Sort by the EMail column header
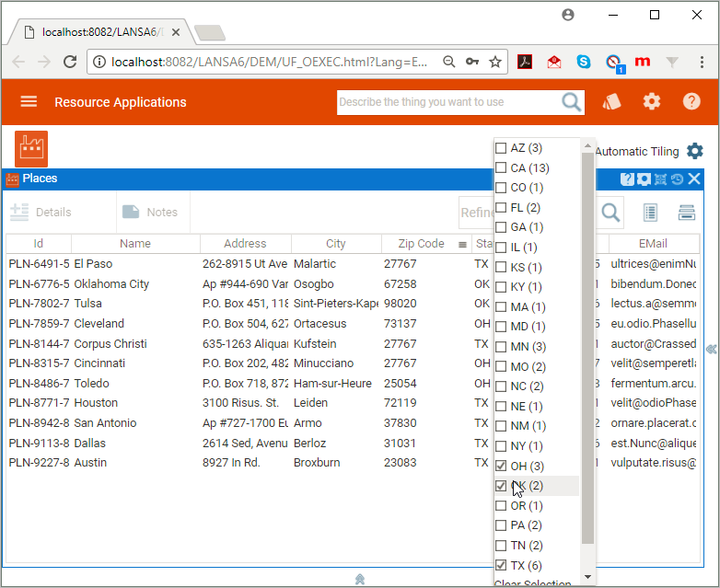 [x=653, y=243]
